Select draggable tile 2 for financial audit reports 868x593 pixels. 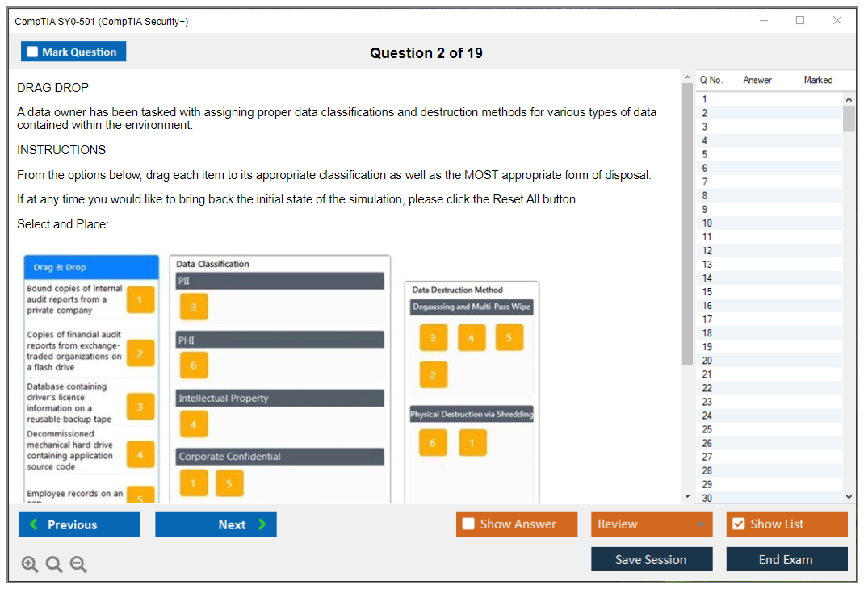pyautogui.click(x=140, y=353)
